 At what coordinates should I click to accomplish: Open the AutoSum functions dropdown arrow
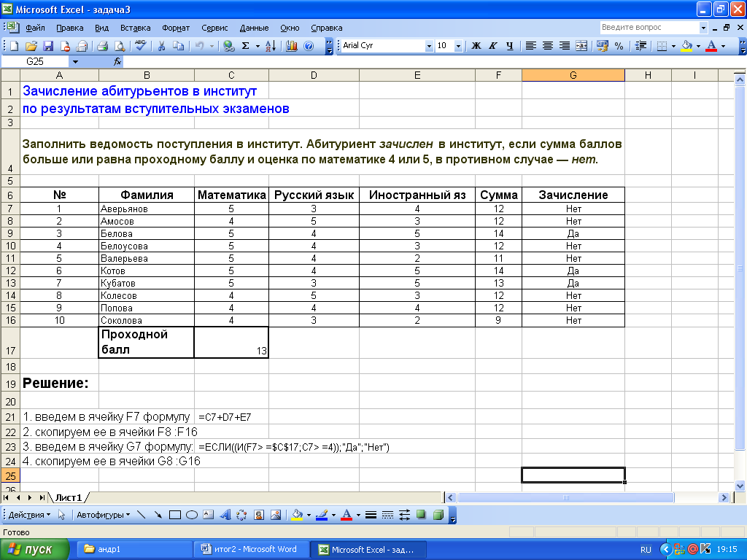pyautogui.click(x=258, y=46)
